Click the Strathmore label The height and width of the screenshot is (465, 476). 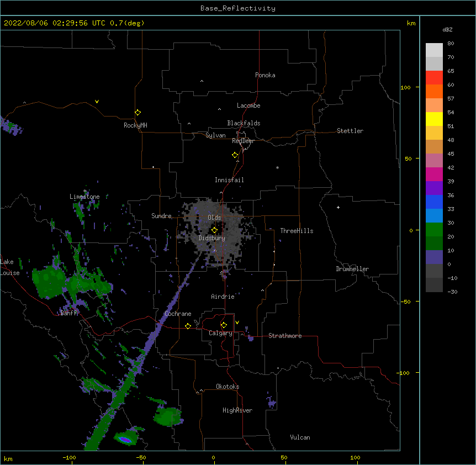point(285,336)
